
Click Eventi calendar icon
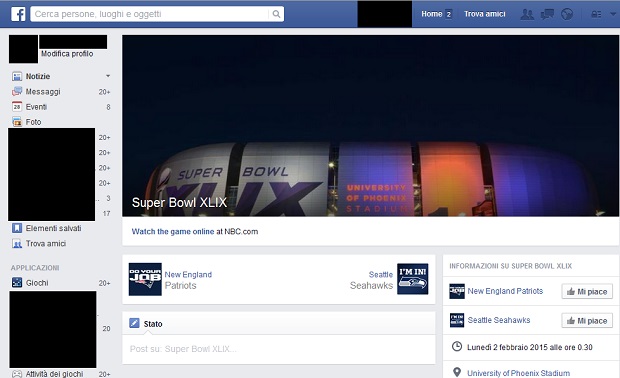pos(17,107)
